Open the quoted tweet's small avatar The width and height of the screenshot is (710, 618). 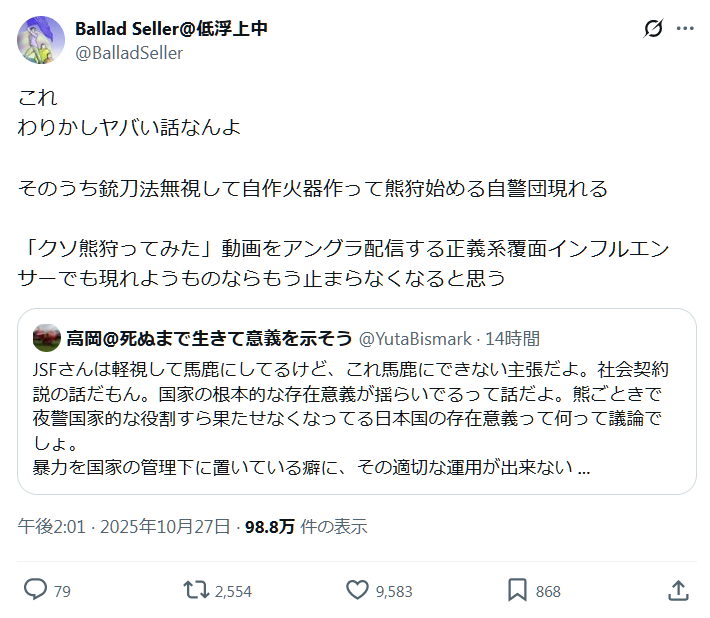[x=45, y=338]
